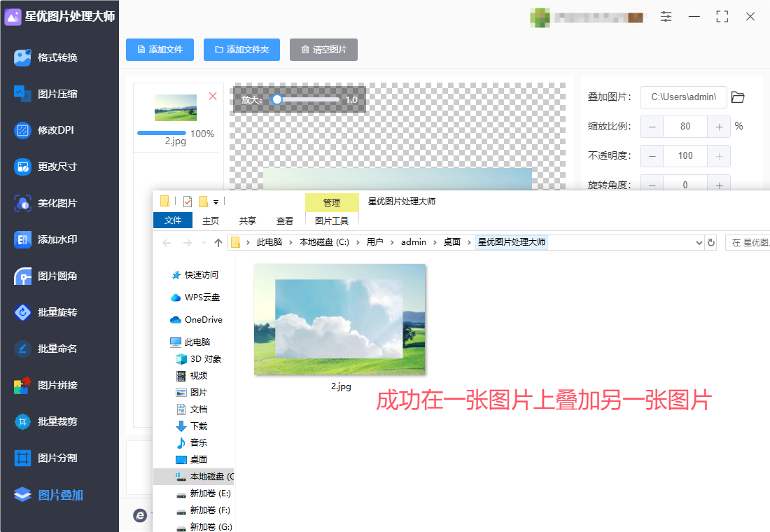Click the 不透明度 value field showing 100
Image resolution: width=770 pixels, height=532 pixels.
pos(685,156)
